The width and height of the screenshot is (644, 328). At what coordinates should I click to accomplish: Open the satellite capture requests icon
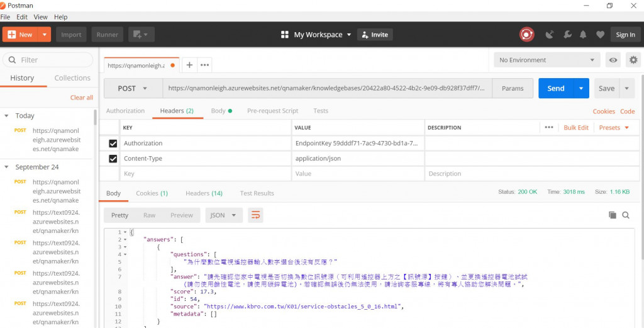point(550,35)
